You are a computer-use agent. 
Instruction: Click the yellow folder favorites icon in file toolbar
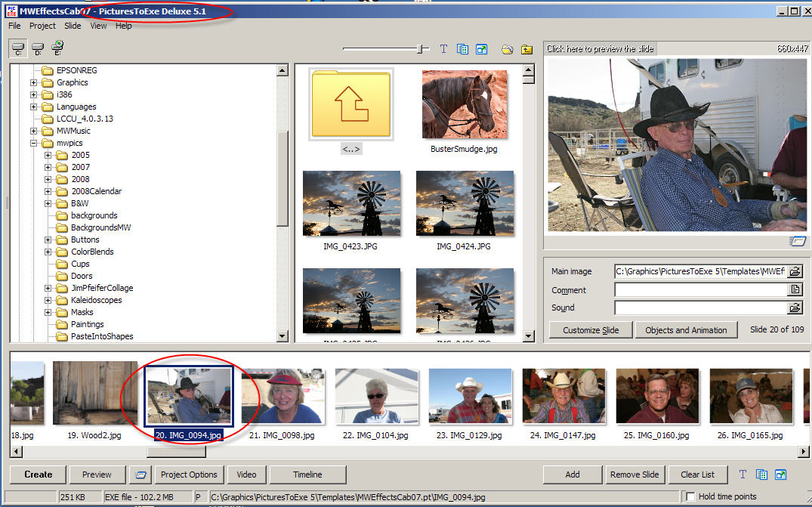pyautogui.click(x=508, y=49)
